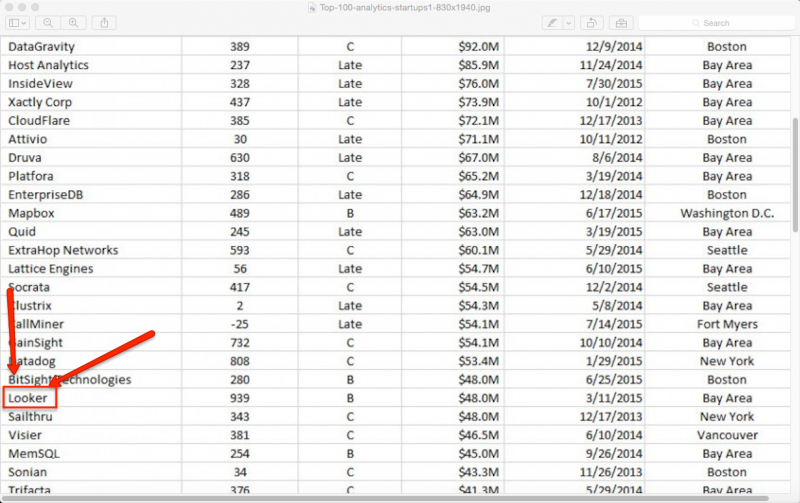Focus the Search field
Screen dimensions: 800x503
tap(716, 23)
